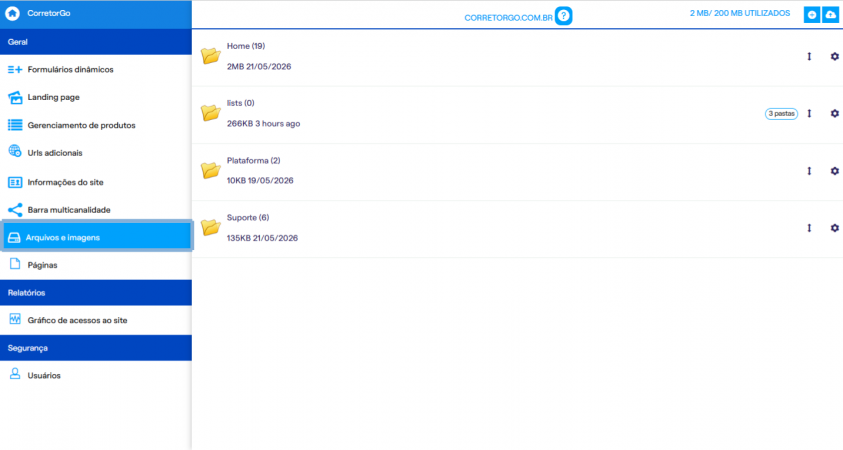
Task: Select Arquivos e imagens menu item
Action: click(97, 237)
